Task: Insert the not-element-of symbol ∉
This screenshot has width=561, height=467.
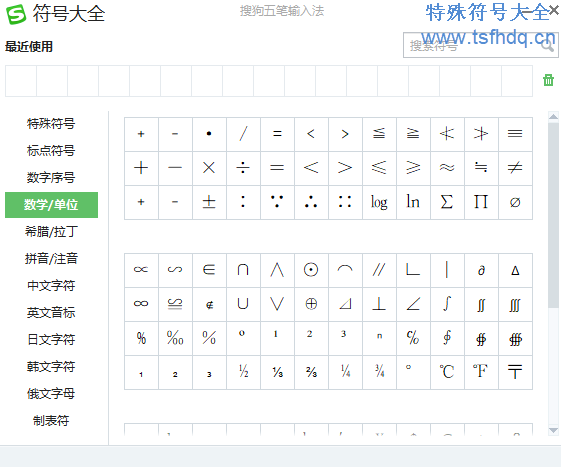Action: click(x=209, y=304)
